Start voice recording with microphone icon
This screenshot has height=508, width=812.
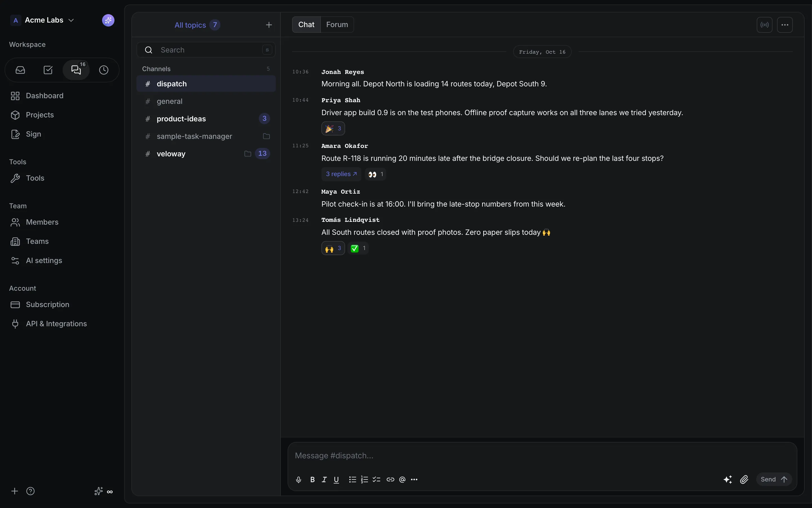tap(299, 479)
